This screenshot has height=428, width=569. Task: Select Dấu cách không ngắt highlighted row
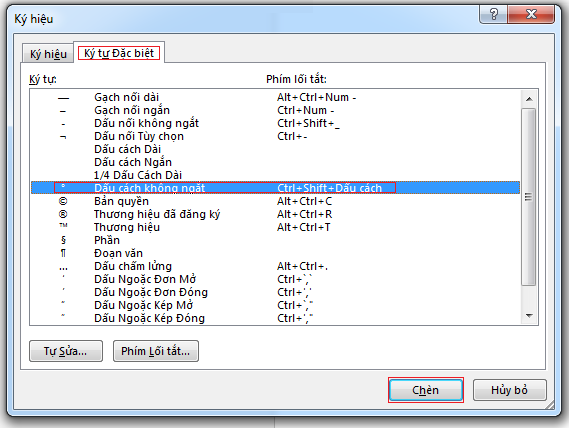(275, 188)
